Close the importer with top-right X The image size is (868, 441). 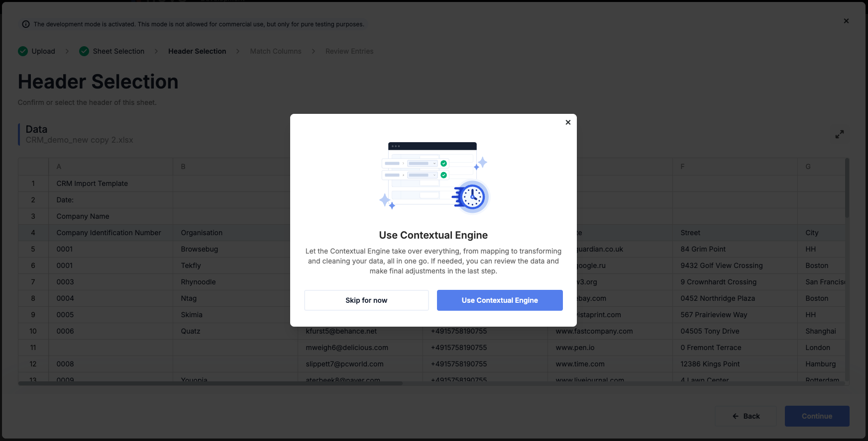tap(846, 21)
